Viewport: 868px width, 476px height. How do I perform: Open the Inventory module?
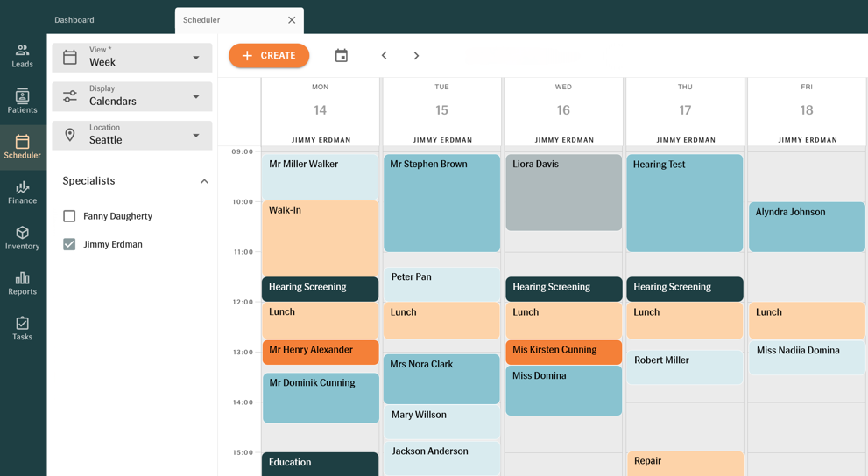(23, 238)
